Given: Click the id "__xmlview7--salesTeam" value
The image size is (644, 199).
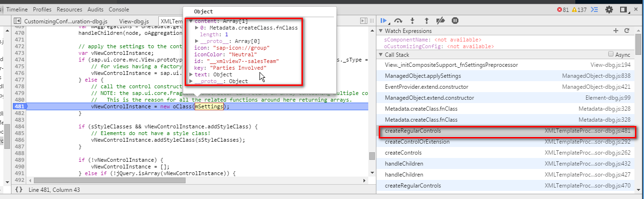Looking at the screenshot, I should (x=243, y=62).
